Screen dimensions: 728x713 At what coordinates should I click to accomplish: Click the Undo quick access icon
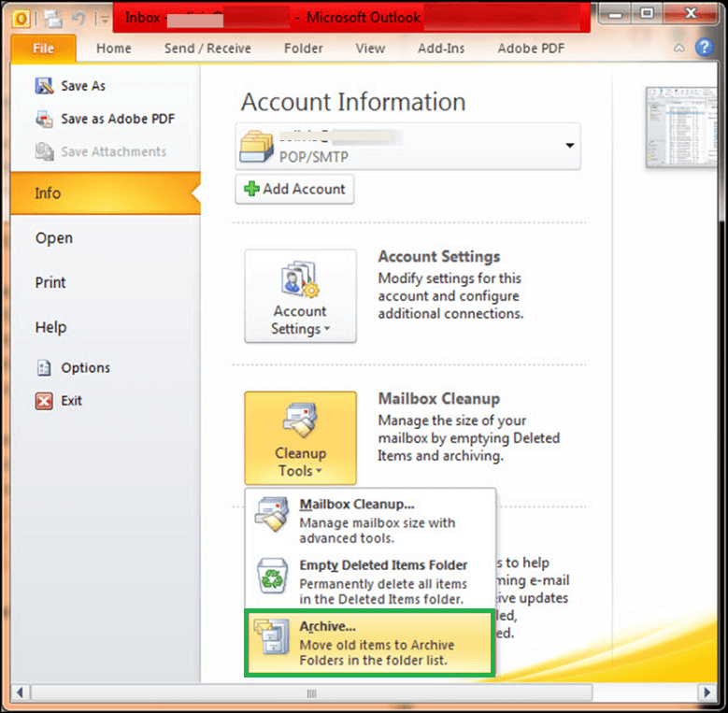click(x=79, y=19)
